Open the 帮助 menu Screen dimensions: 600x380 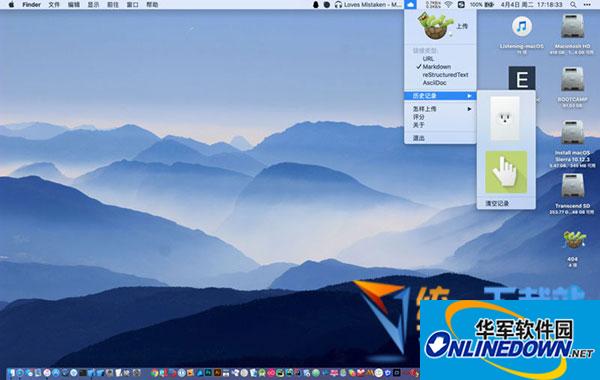(152, 5)
